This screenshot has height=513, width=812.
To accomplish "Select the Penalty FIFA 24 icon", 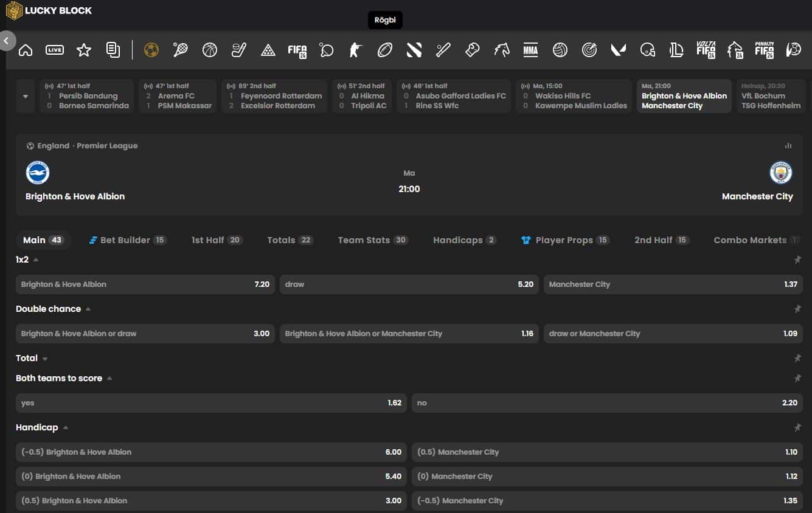I will [x=764, y=50].
